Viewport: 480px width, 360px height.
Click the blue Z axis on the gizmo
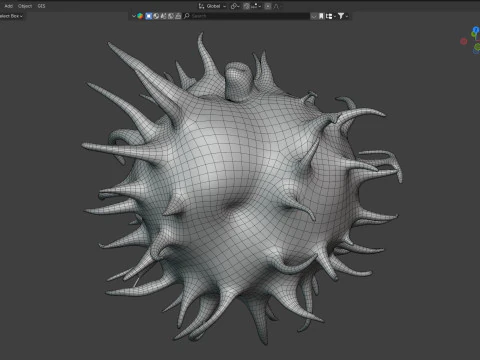tap(476, 30)
